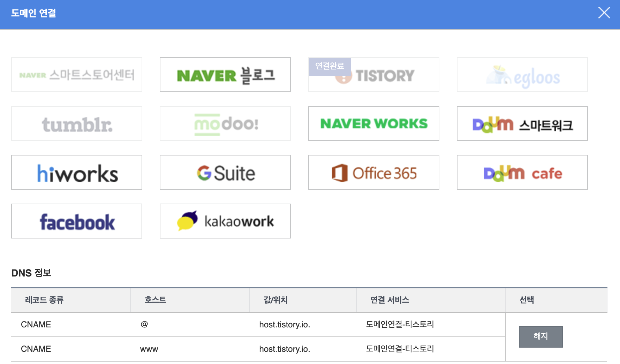The height and width of the screenshot is (364, 620).
Task: Select the Daum cafe card
Action: click(522, 172)
